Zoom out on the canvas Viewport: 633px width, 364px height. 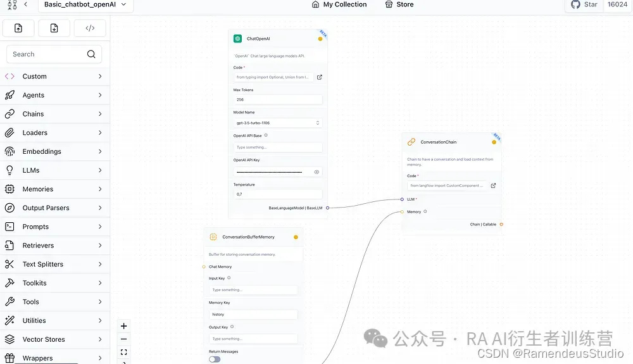[124, 339]
